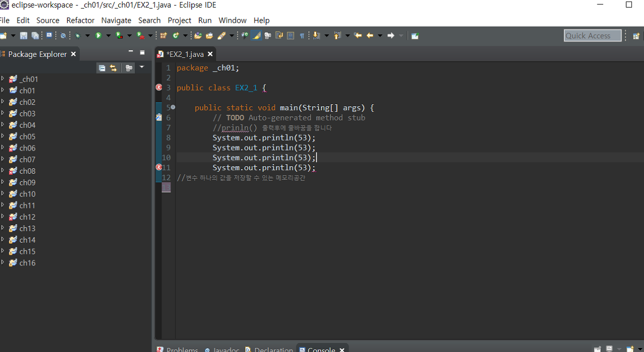Select the ch04 project

[x=27, y=125]
